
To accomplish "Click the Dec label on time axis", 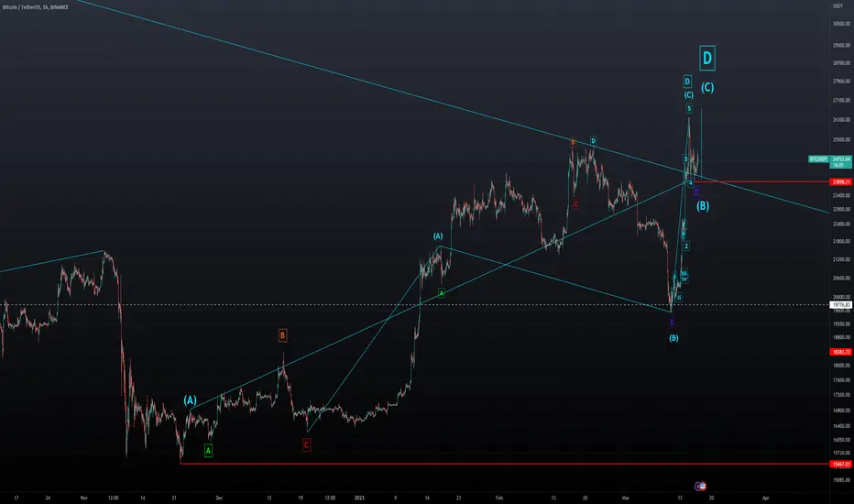I will 219,498.
